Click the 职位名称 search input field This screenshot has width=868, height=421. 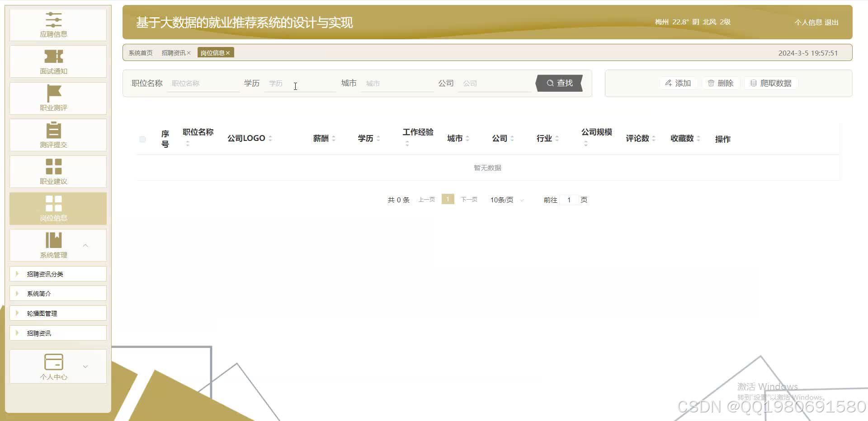click(203, 83)
